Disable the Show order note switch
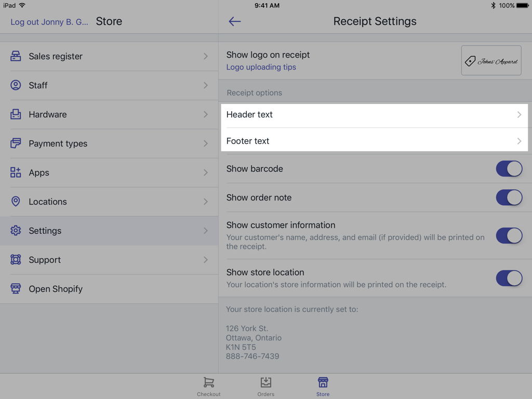The height and width of the screenshot is (399, 532). (509, 197)
